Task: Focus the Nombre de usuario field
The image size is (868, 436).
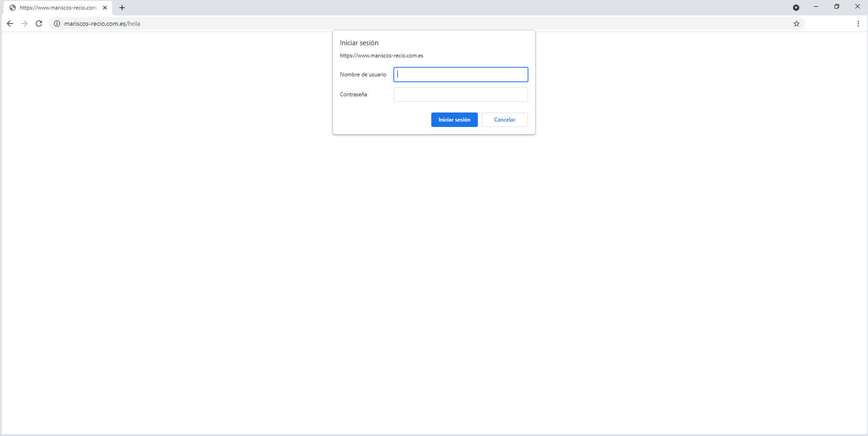Action: (461, 75)
